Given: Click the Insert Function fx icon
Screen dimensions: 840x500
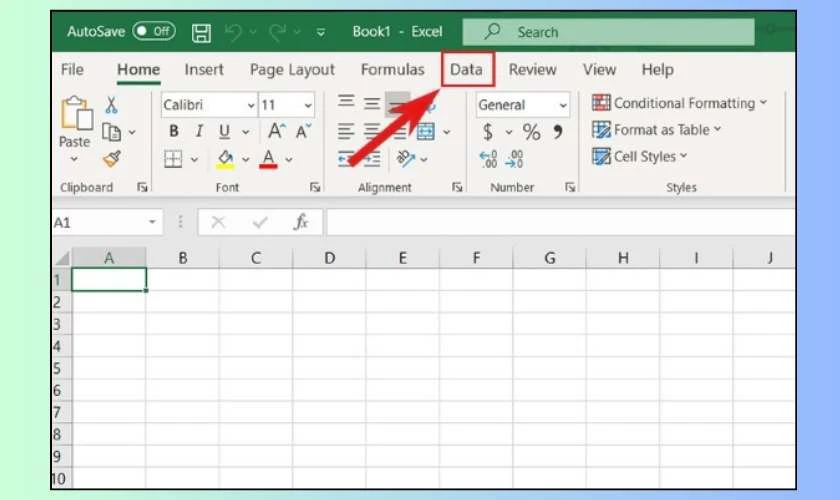Looking at the screenshot, I should click(x=300, y=222).
